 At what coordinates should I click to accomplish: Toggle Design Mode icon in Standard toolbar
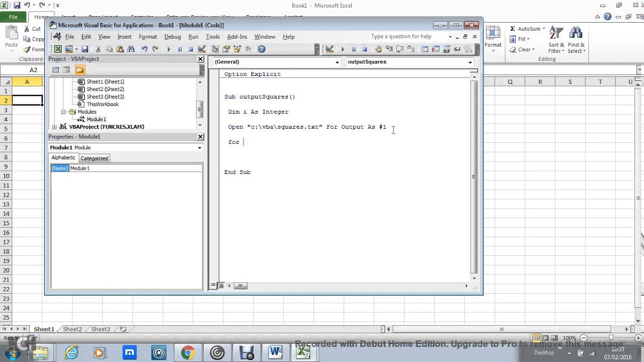pos(202,49)
